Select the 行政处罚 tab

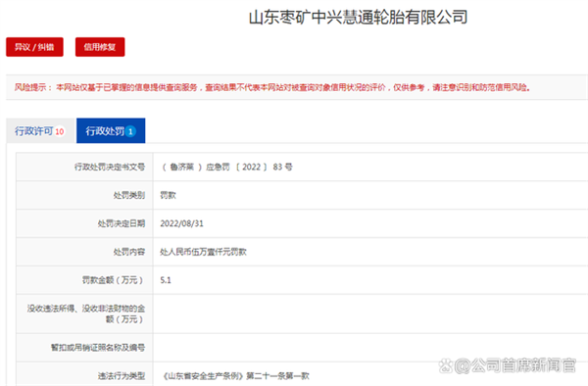[x=111, y=131]
